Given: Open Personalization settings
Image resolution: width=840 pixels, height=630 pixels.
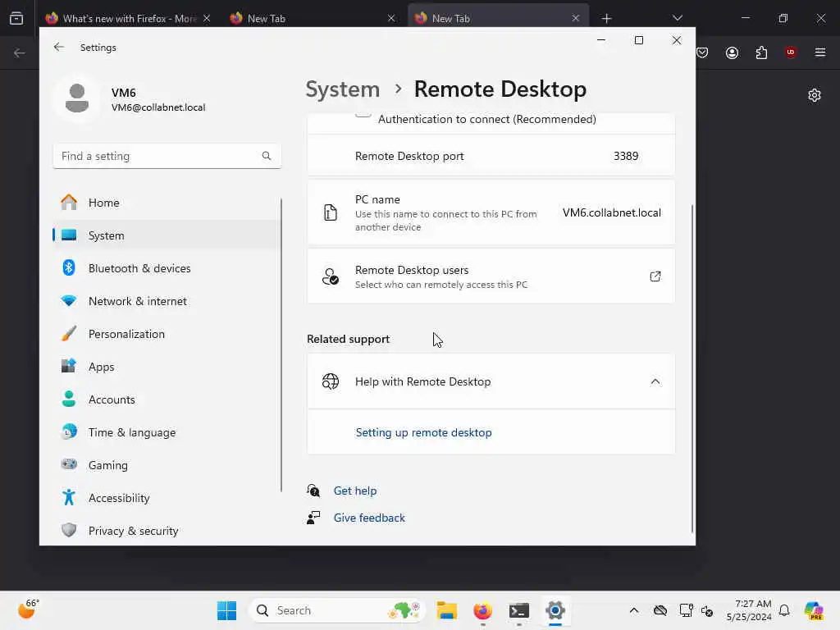Looking at the screenshot, I should pos(167,334).
